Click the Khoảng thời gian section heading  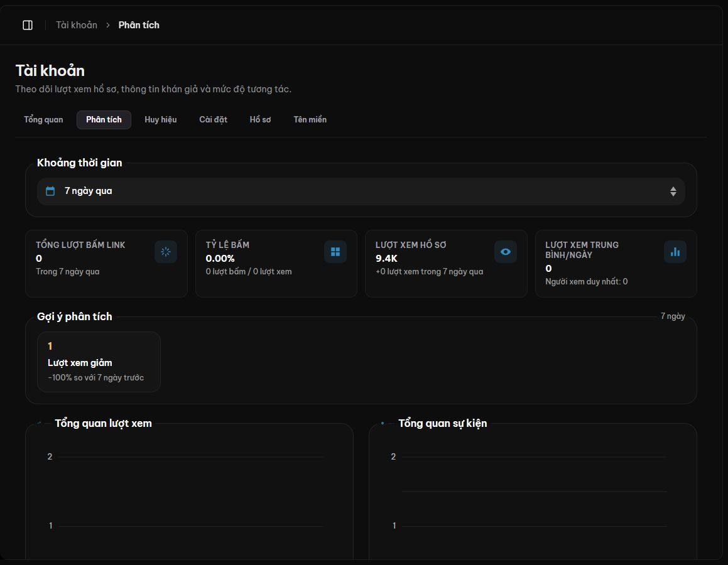(79, 163)
